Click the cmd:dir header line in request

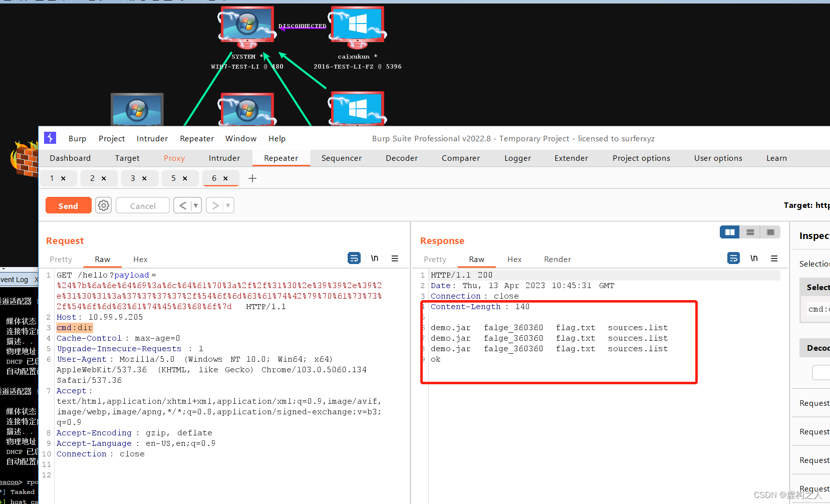(75, 328)
